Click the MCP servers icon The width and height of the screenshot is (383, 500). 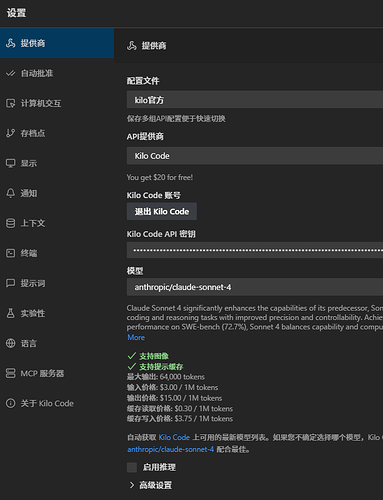11,373
